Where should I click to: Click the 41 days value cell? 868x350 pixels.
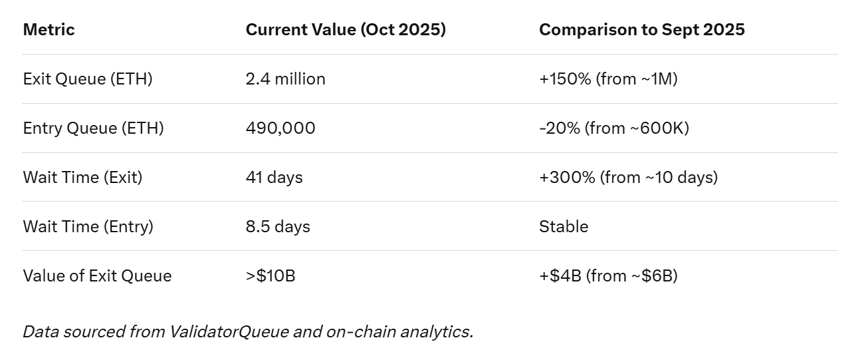pos(274,178)
